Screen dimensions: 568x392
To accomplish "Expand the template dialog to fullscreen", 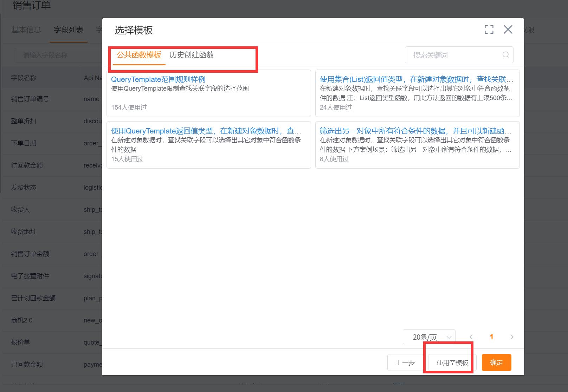I will [489, 30].
